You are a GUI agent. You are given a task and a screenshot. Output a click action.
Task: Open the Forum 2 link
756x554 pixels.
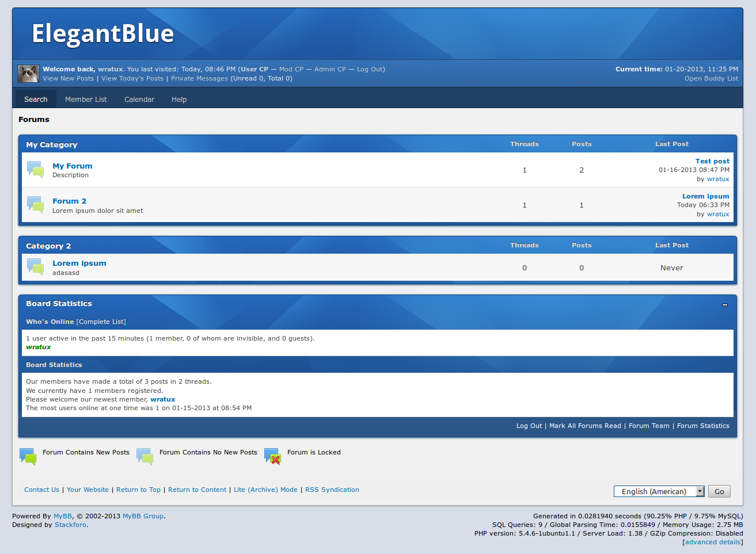(x=70, y=201)
